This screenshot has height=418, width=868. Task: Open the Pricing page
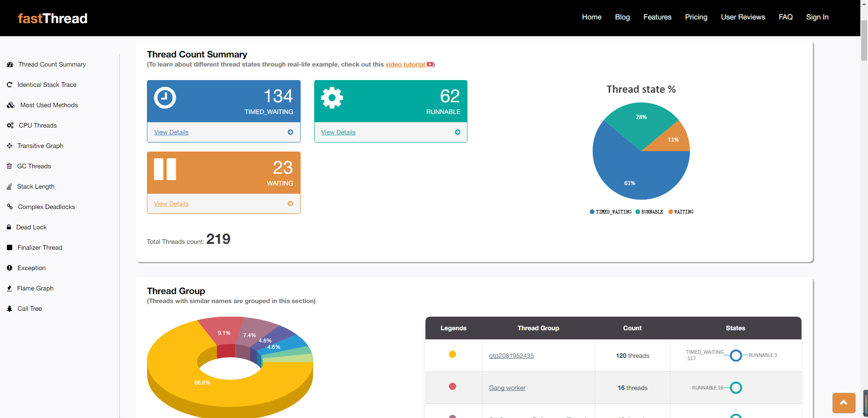696,17
